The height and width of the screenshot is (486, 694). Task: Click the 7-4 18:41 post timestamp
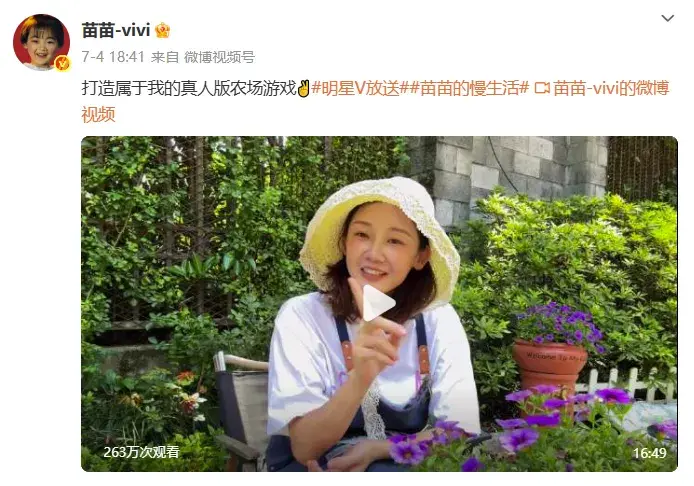[113, 57]
